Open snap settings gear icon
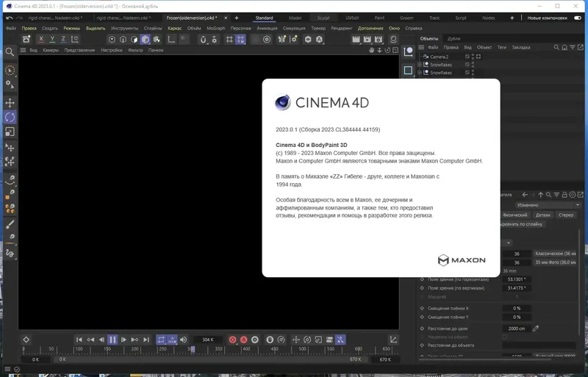The width and height of the screenshot is (588, 377). [214, 40]
